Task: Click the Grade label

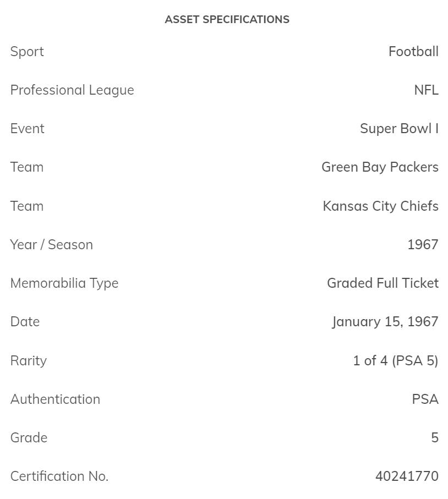Action: (x=29, y=438)
